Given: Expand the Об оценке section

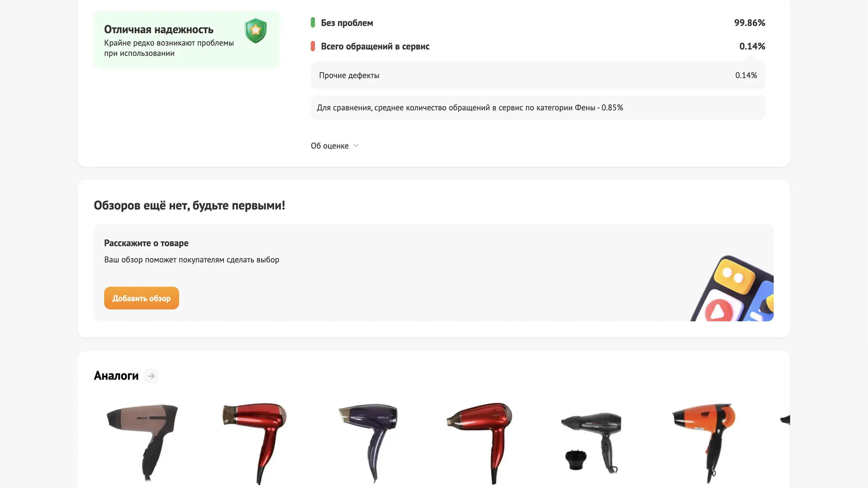Looking at the screenshot, I should point(334,146).
